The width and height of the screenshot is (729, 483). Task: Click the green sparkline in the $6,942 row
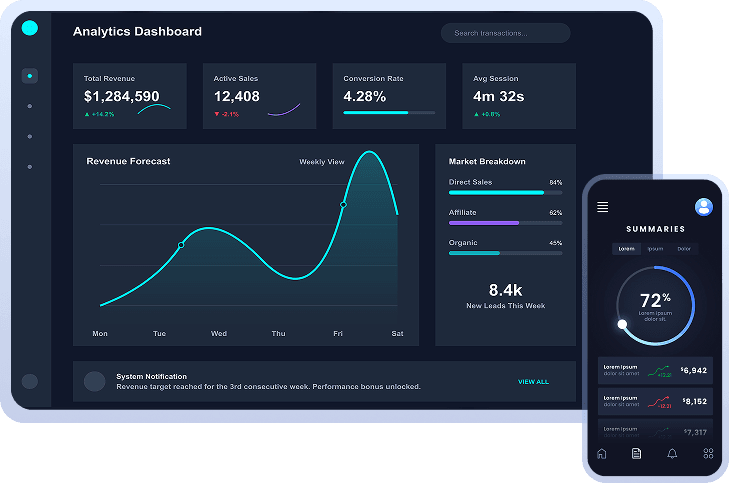(659, 371)
